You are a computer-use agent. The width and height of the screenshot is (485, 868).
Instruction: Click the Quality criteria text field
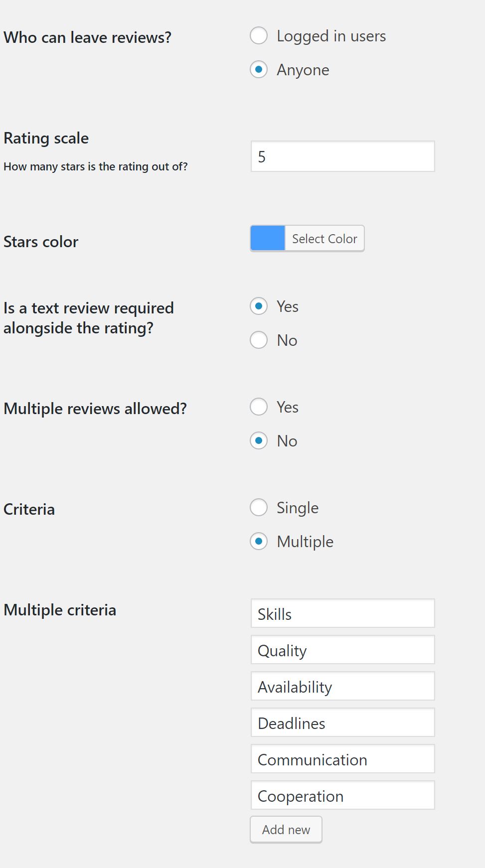click(x=342, y=650)
